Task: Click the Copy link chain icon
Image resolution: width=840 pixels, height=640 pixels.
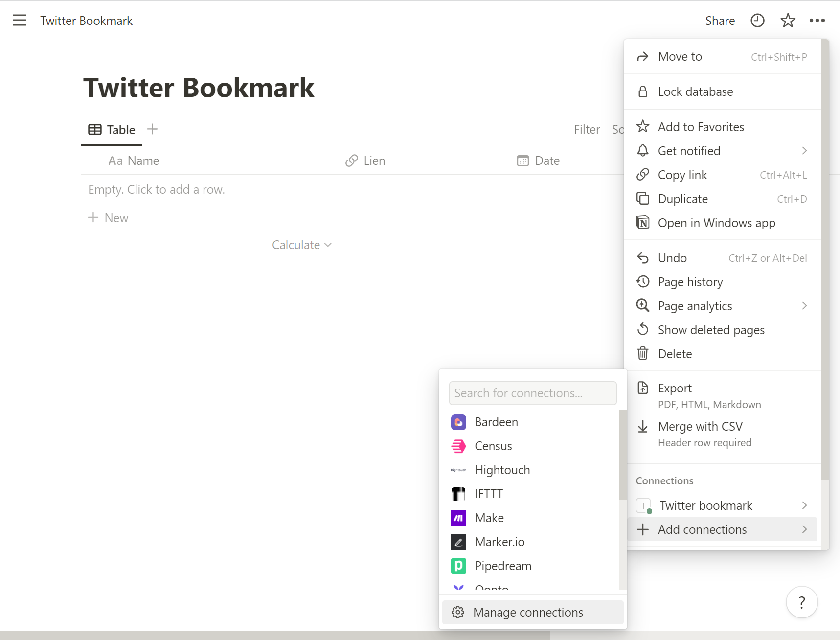Action: click(643, 174)
